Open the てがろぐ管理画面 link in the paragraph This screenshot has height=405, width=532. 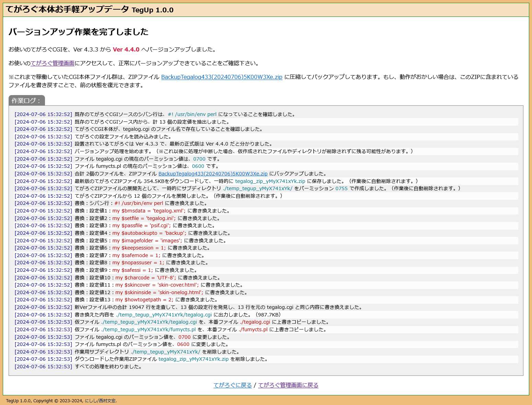click(53, 63)
